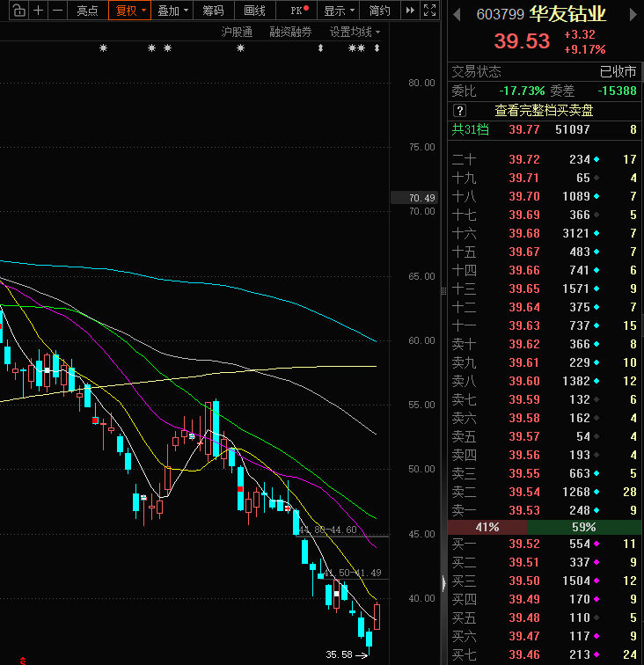Image resolution: width=644 pixels, height=665 pixels.
Task: Click the 35.58 low price label
Action: point(339,654)
